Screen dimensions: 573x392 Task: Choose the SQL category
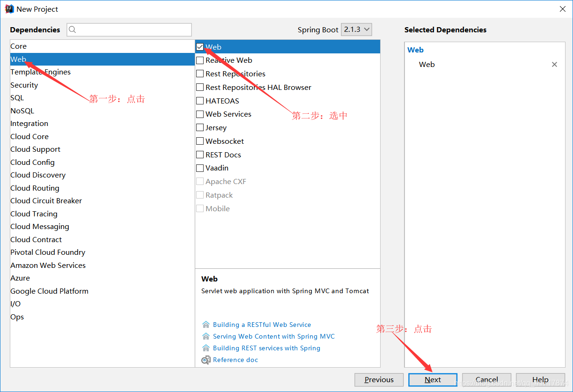(102, 98)
